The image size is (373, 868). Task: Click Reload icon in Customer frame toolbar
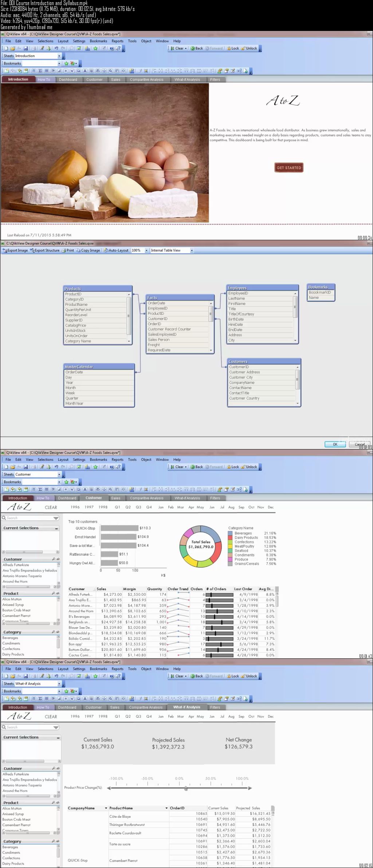(x=48, y=467)
